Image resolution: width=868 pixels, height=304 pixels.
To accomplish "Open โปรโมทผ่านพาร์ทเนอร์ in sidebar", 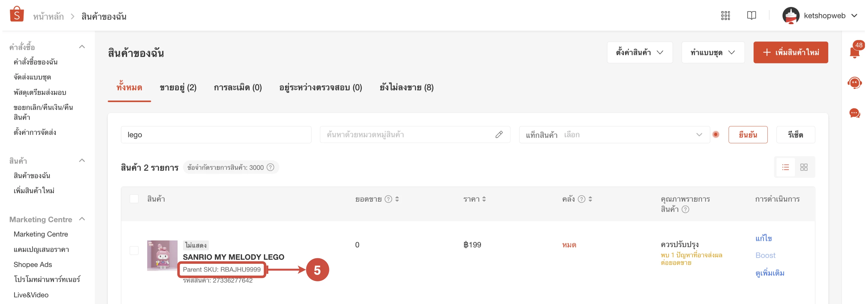I will pos(47,279).
